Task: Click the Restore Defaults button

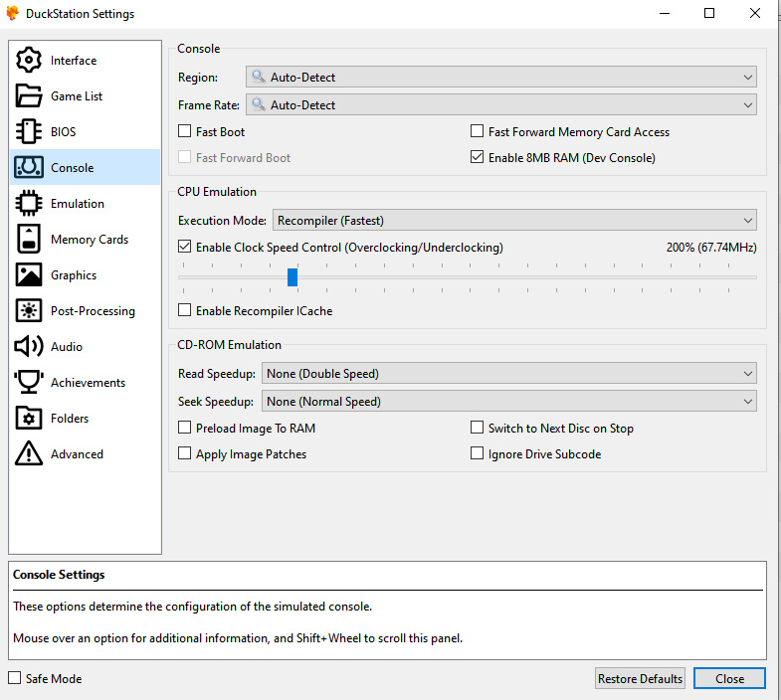Action: coord(640,678)
